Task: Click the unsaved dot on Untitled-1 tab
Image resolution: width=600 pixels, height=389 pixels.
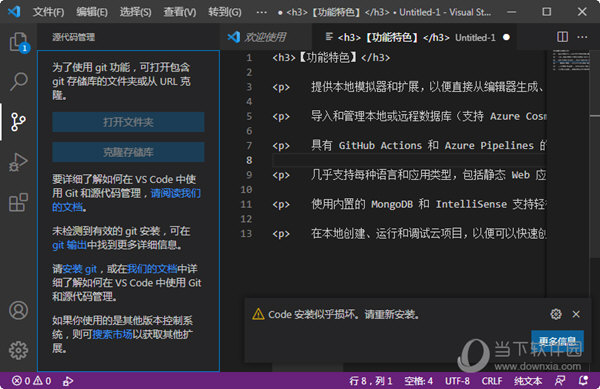Action: pyautogui.click(x=506, y=37)
